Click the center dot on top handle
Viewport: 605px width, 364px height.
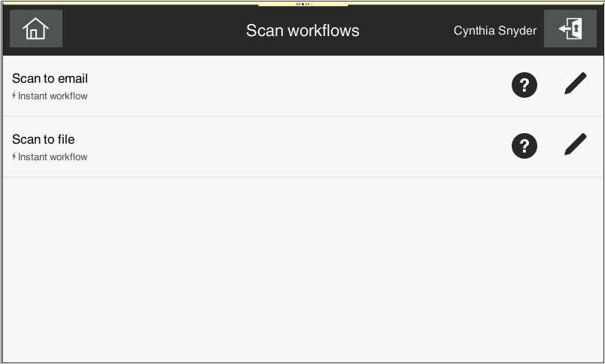coord(302,4)
